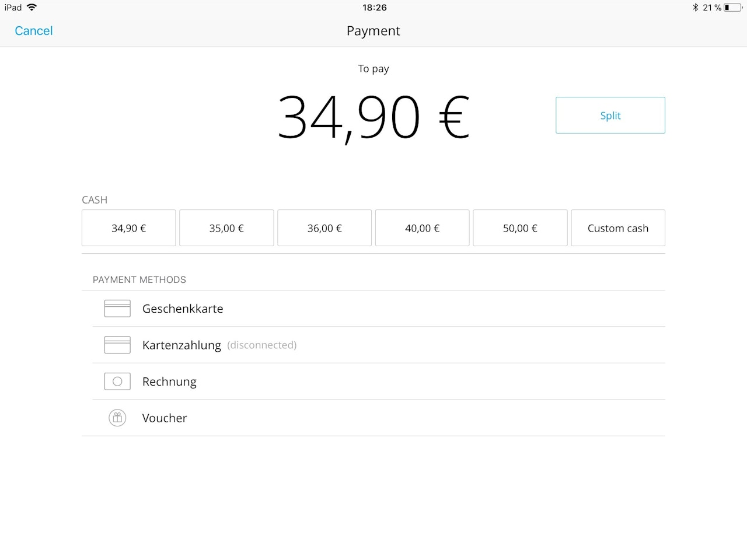Tap the Geschenkkarte card icon
The height and width of the screenshot is (560, 747).
pos(117,309)
